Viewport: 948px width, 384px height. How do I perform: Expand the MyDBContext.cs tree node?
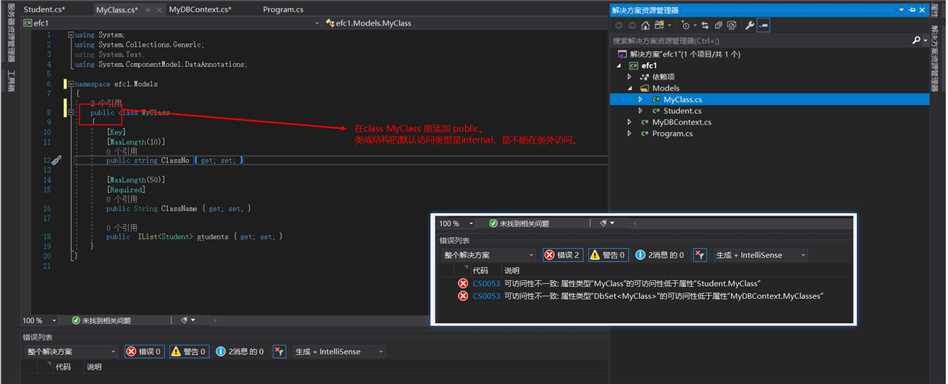coord(629,122)
